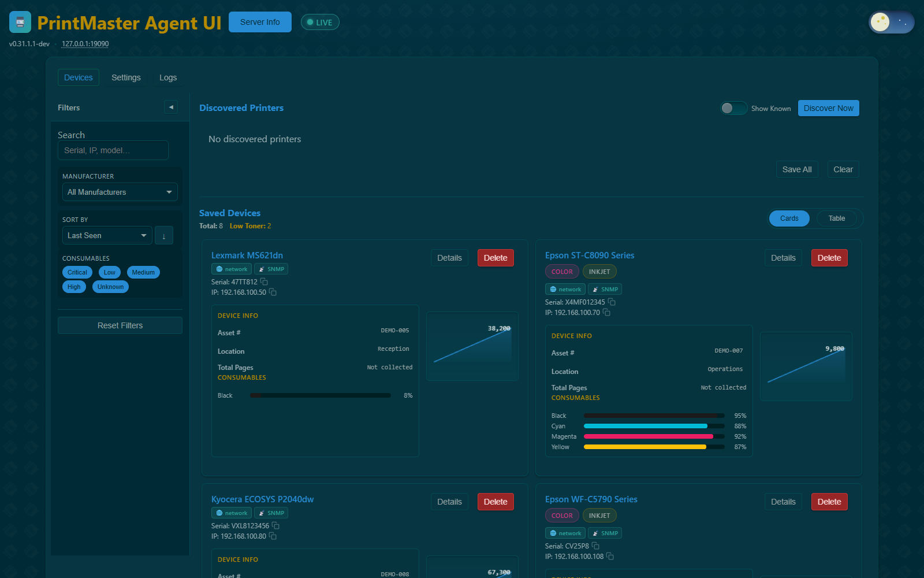Toggle the Unknown consumables filter

110,287
